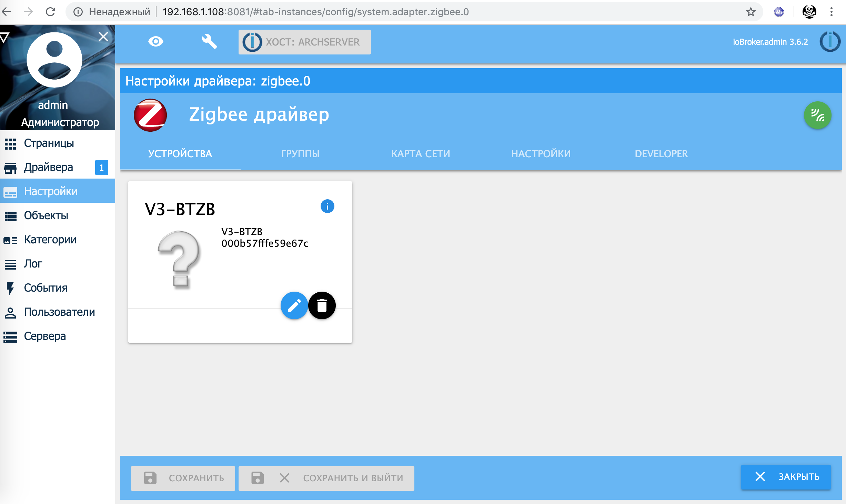Start pairing with green Zigbee button

click(817, 115)
